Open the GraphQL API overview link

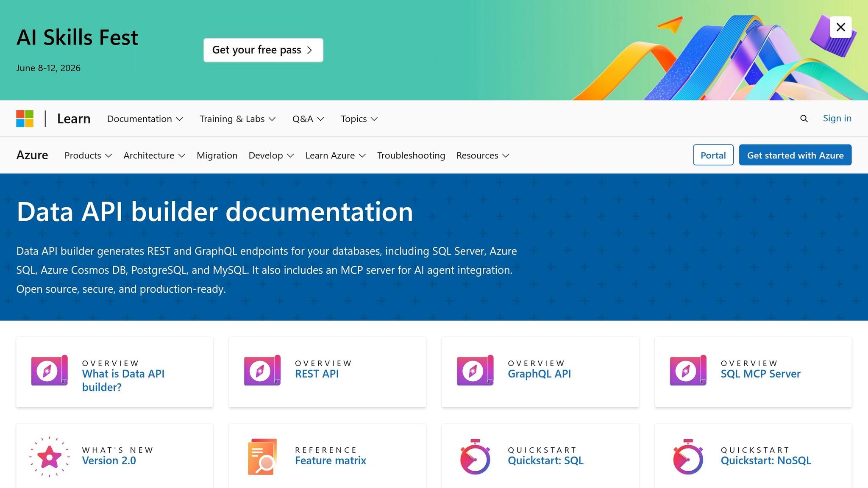click(x=539, y=374)
